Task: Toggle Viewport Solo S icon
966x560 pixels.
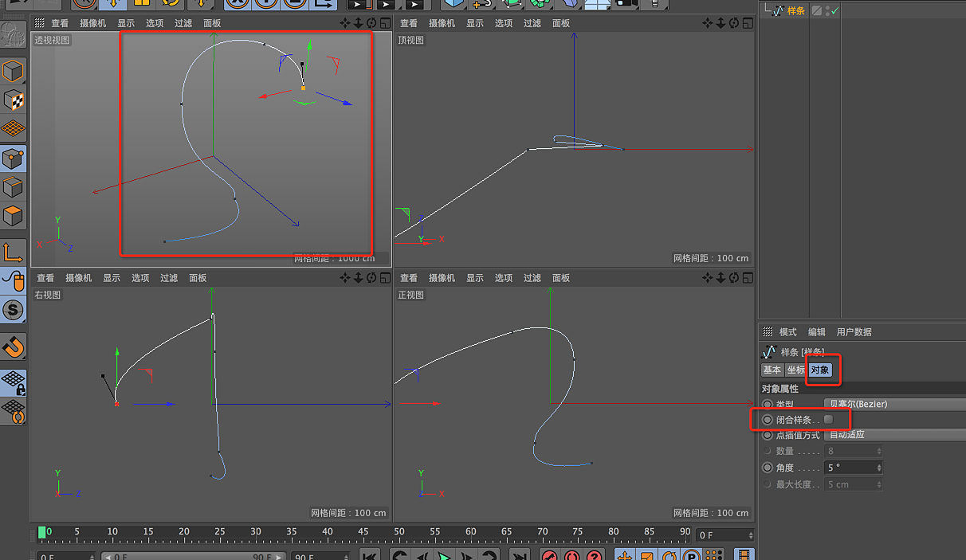Action: click(14, 310)
